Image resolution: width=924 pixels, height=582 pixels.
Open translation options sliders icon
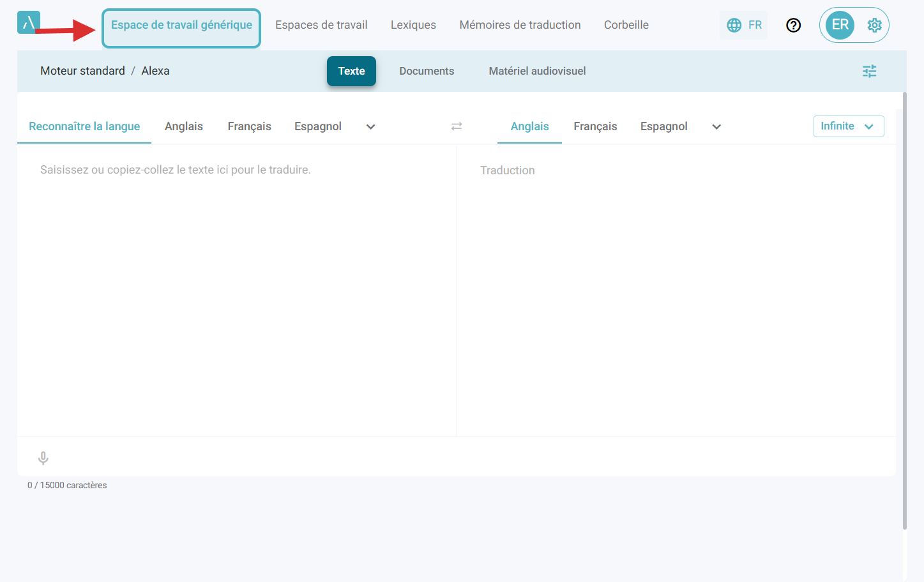pyautogui.click(x=869, y=71)
